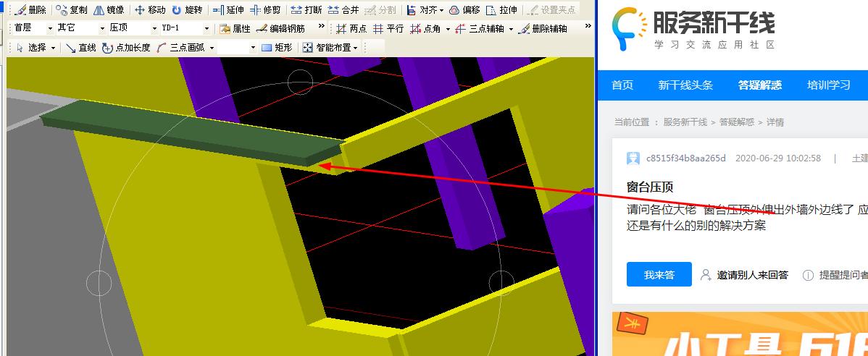Viewport: 868px width, 356px height.
Task: Pick the 三点画弧 arc tool
Action: pyautogui.click(x=181, y=48)
